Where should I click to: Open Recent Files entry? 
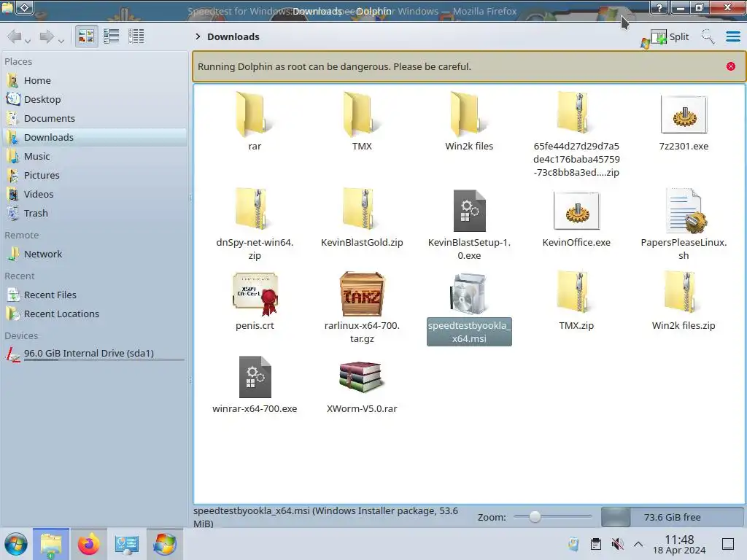pos(94,295)
